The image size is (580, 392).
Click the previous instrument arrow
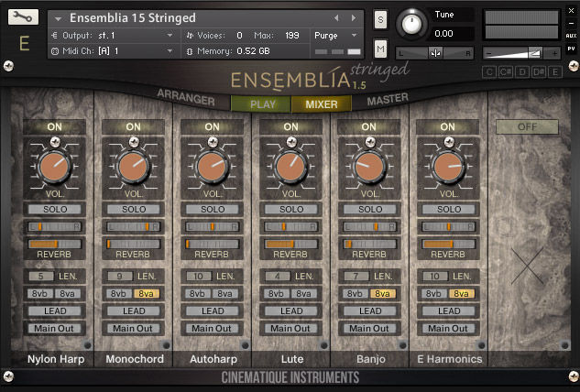click(336, 17)
